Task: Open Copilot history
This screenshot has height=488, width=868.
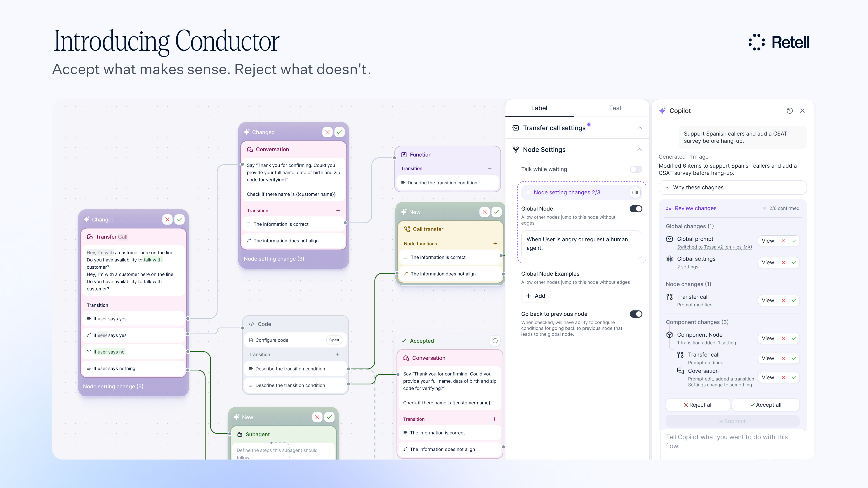Action: click(790, 111)
